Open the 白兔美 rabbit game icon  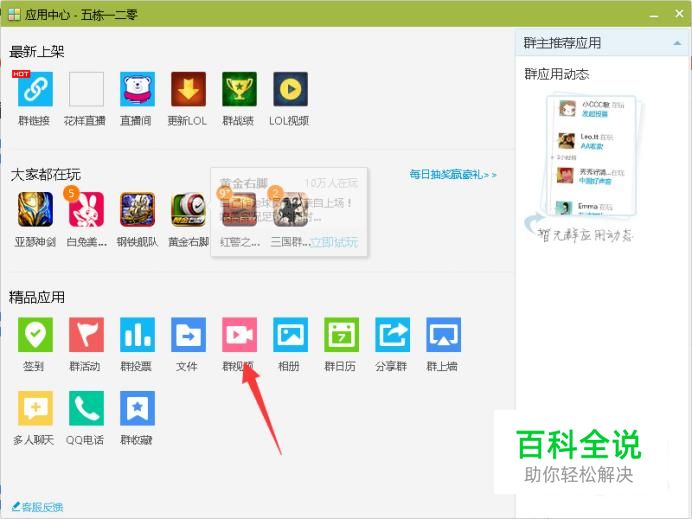[86, 210]
